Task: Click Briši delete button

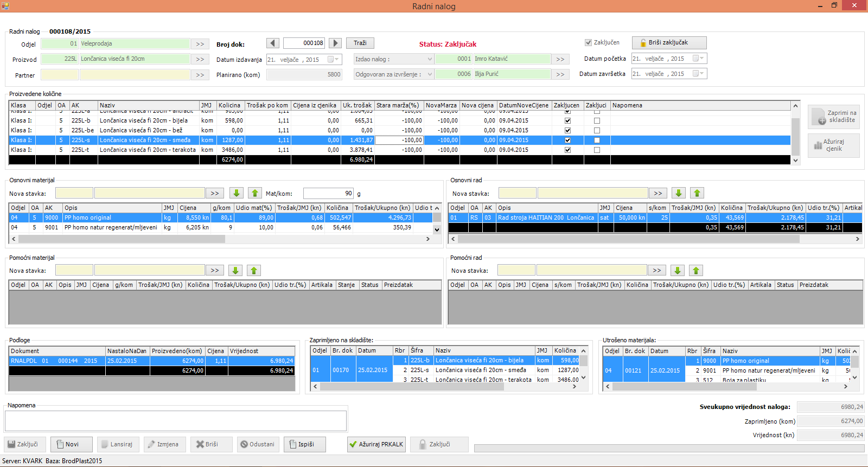Action: [x=212, y=444]
